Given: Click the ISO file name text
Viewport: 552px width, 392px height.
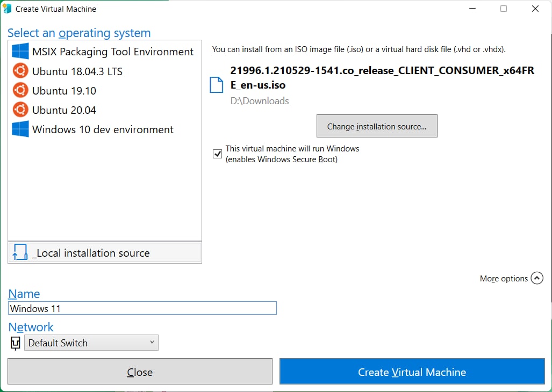Looking at the screenshot, I should (x=382, y=78).
